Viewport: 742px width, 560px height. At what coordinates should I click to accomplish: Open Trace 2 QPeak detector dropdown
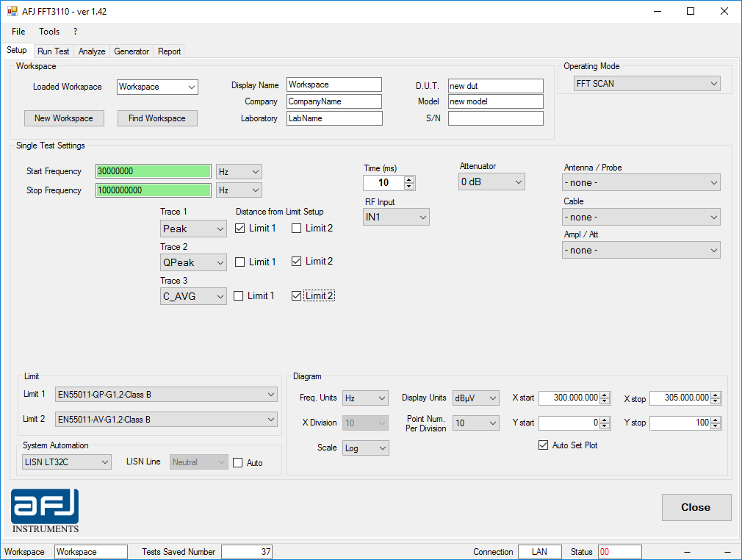pos(193,262)
